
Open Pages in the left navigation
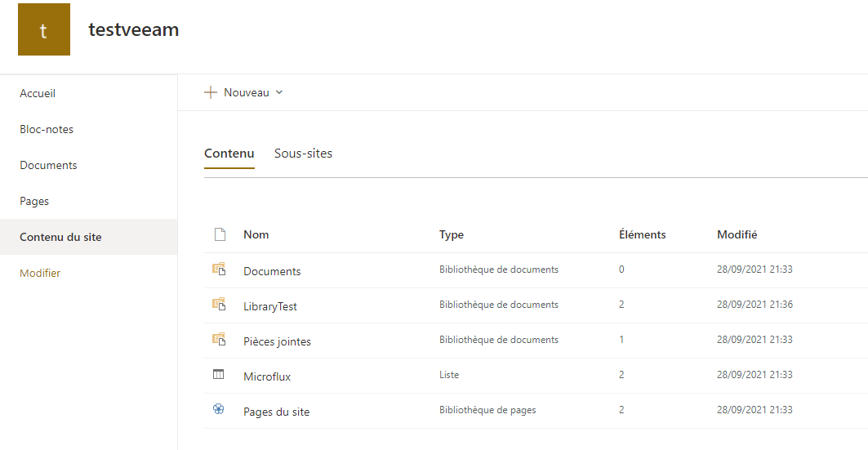tap(34, 201)
